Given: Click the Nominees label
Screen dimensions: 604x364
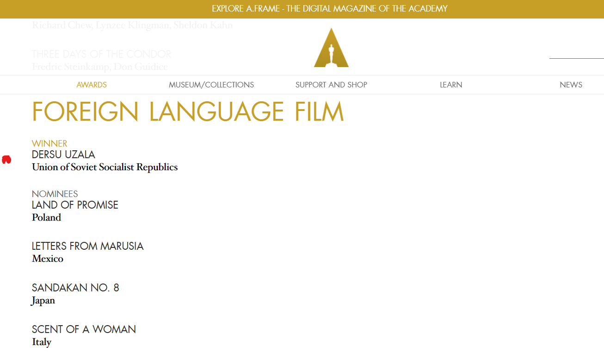Looking at the screenshot, I should click(55, 194).
